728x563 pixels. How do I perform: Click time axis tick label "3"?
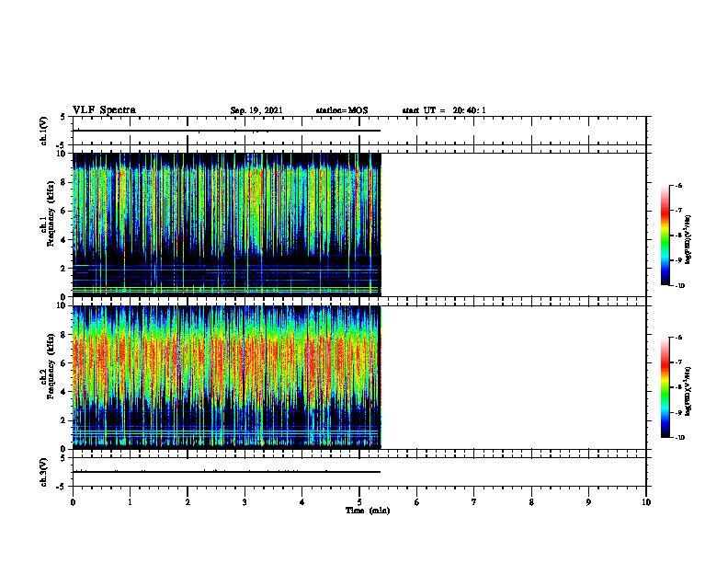245,502
